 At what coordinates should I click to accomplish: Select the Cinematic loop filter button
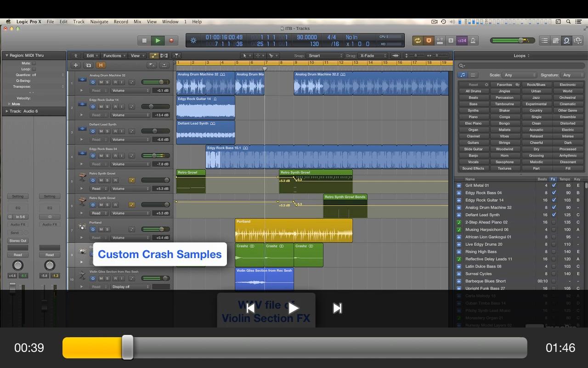coord(567,104)
